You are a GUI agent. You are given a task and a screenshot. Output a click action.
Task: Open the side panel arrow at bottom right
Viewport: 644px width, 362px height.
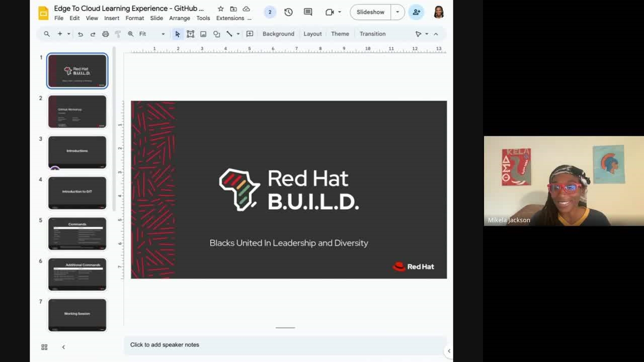point(449,351)
